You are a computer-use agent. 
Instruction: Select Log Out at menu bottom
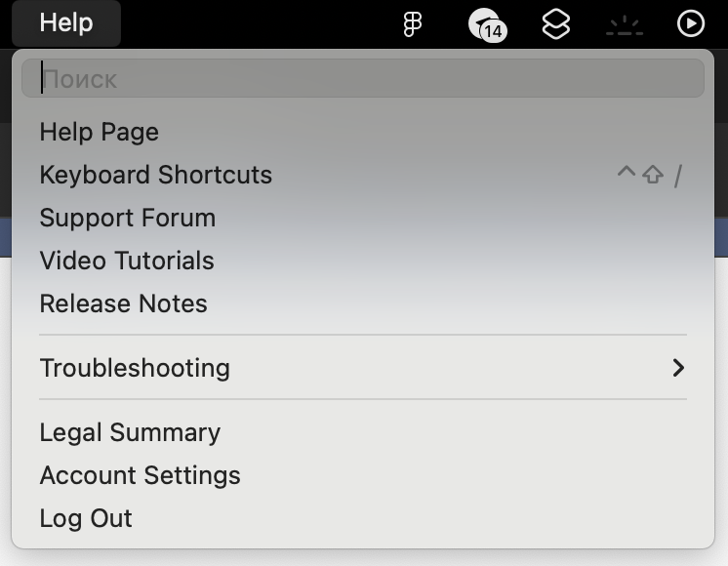click(x=363, y=518)
